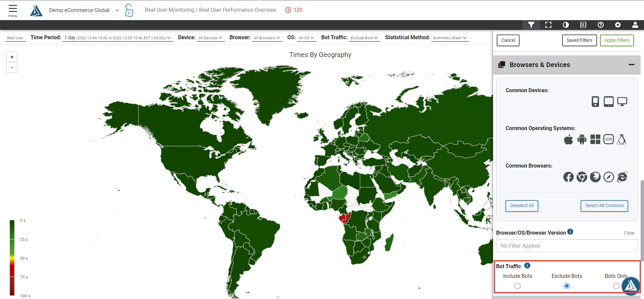Zoom in on the map with plus button
The width and height of the screenshot is (644, 299).
click(12, 57)
